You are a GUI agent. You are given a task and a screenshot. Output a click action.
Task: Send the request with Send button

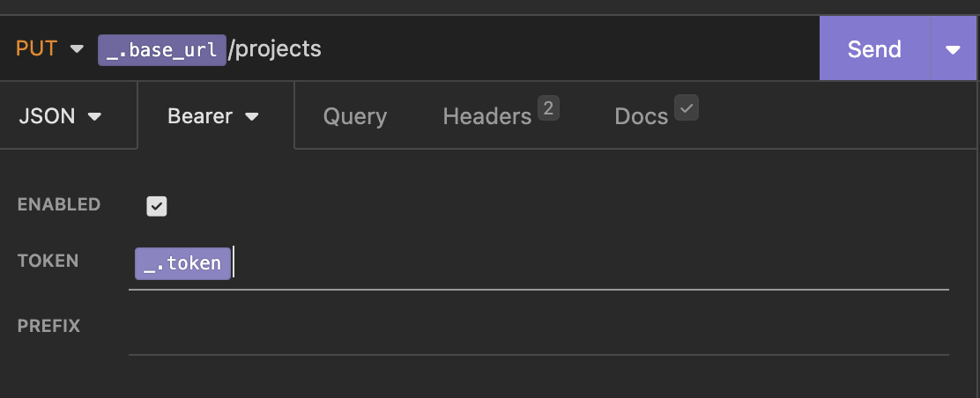pos(874,49)
